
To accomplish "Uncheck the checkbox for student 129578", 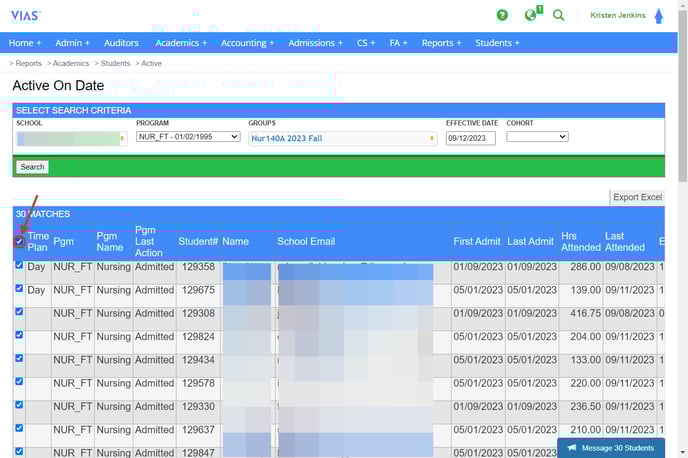I will pyautogui.click(x=19, y=381).
